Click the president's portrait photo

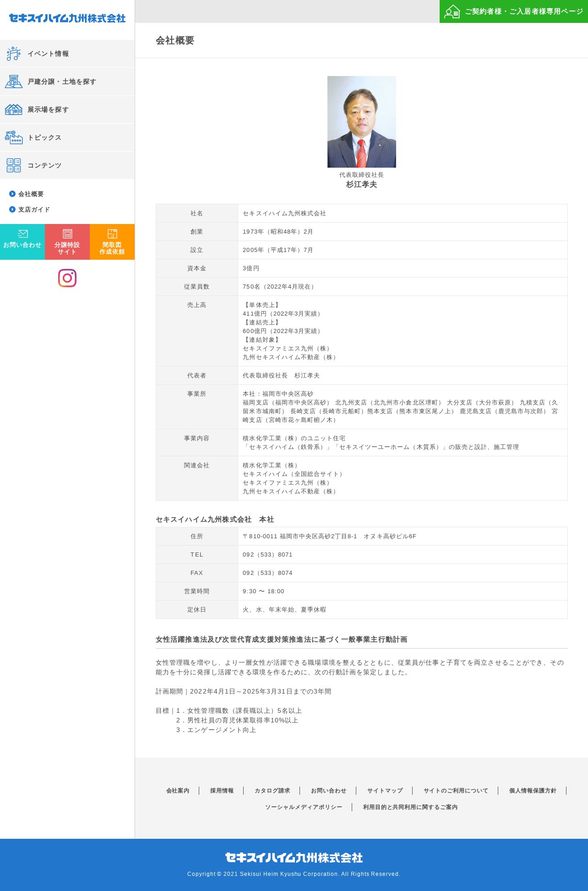point(362,122)
